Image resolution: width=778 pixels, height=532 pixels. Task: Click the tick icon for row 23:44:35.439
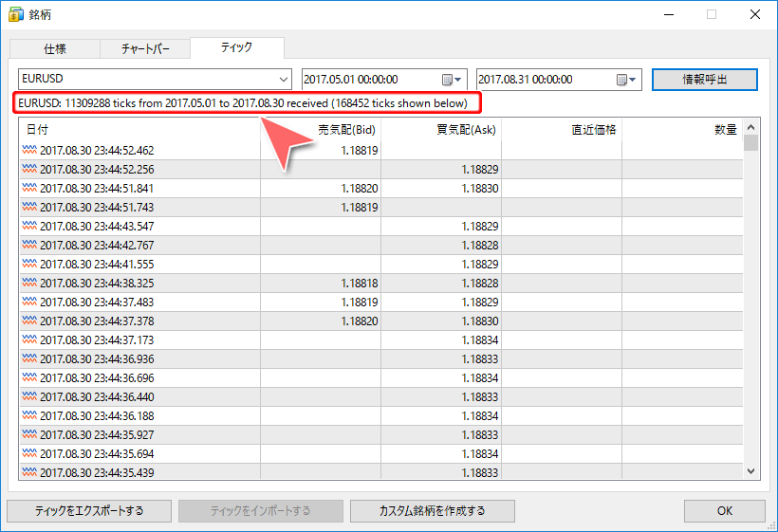(29, 472)
